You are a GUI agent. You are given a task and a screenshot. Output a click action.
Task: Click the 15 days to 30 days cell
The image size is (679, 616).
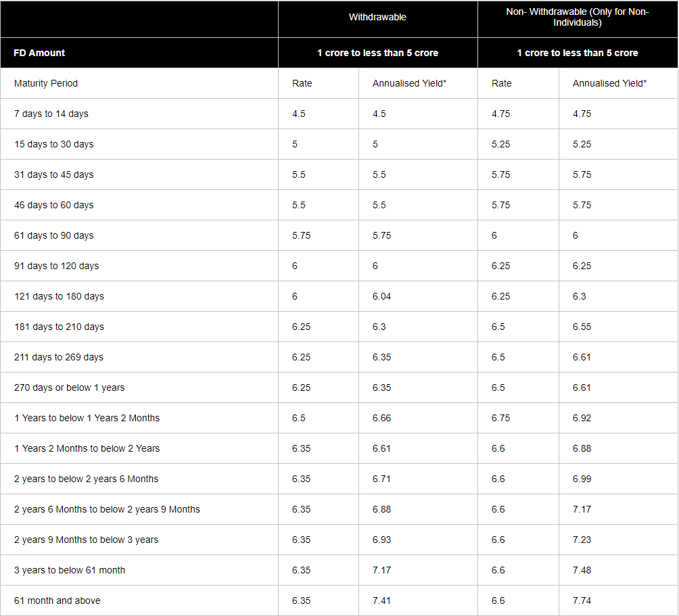[139, 144]
